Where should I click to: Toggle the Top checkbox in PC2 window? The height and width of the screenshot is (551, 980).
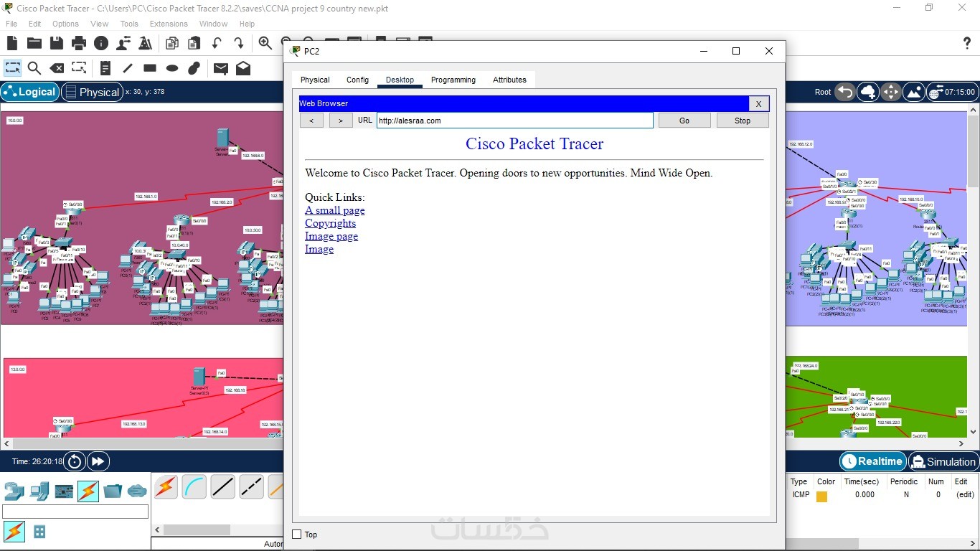point(297,534)
